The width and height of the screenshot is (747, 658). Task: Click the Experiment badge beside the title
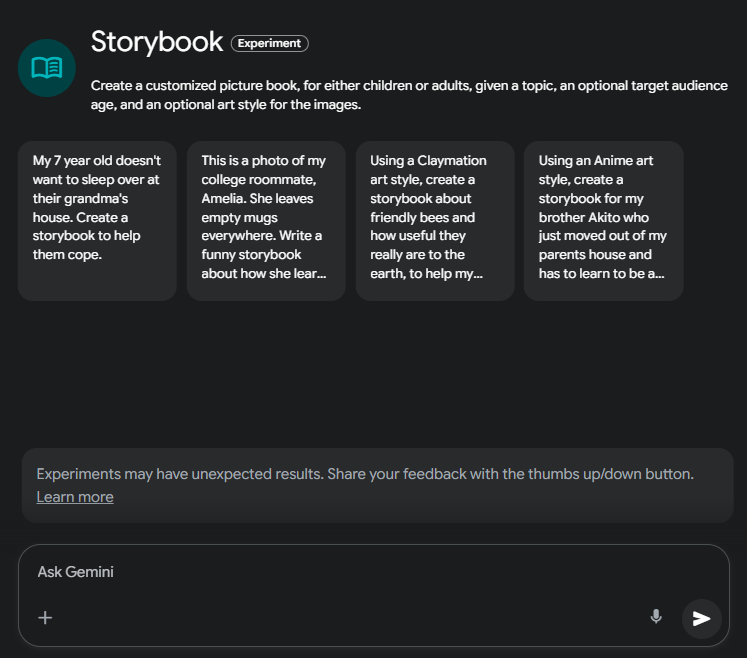coord(270,43)
